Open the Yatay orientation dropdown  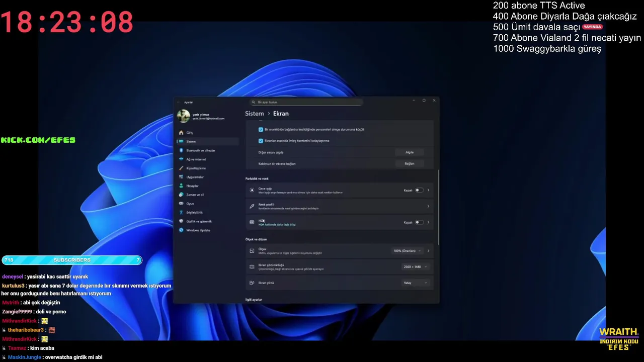click(415, 283)
